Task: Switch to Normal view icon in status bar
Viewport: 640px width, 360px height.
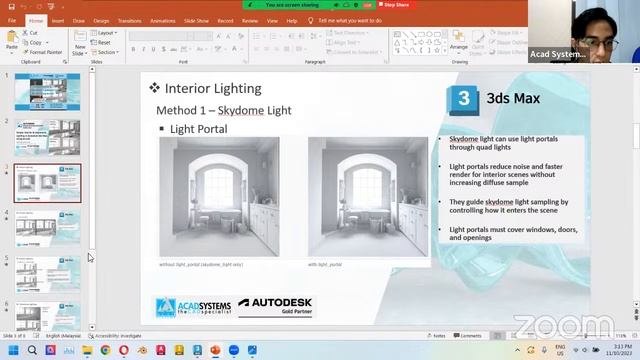Action: (497, 336)
